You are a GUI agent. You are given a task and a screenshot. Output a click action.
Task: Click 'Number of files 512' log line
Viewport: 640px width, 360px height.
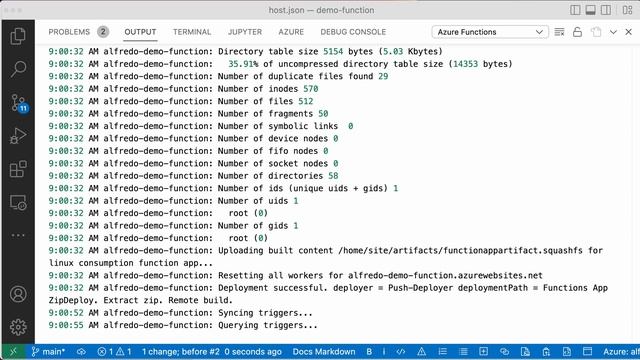click(x=180, y=101)
